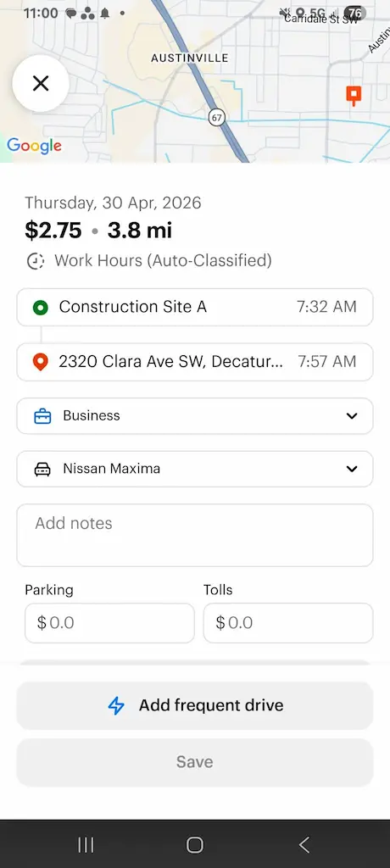Tap the car icon beside Nissan Maxima

click(x=42, y=470)
